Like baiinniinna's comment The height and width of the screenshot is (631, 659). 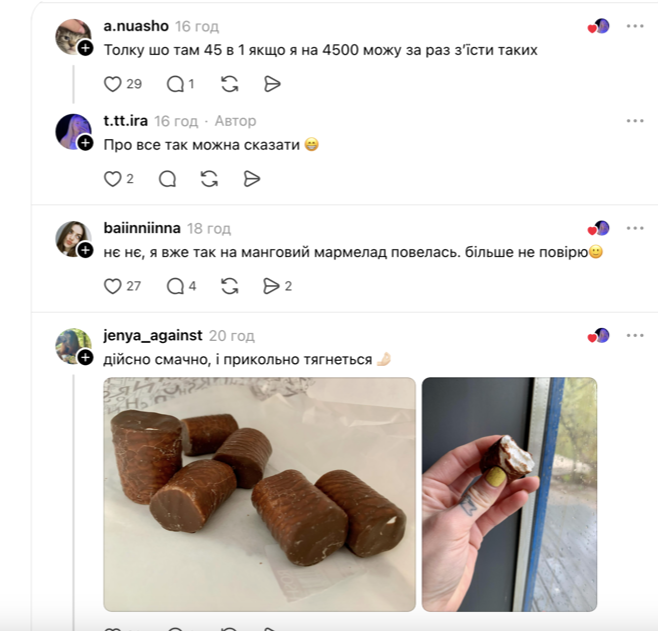[113, 286]
